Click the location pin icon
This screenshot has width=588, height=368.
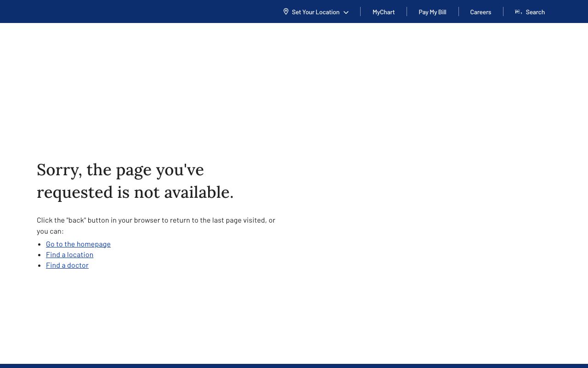click(286, 11)
